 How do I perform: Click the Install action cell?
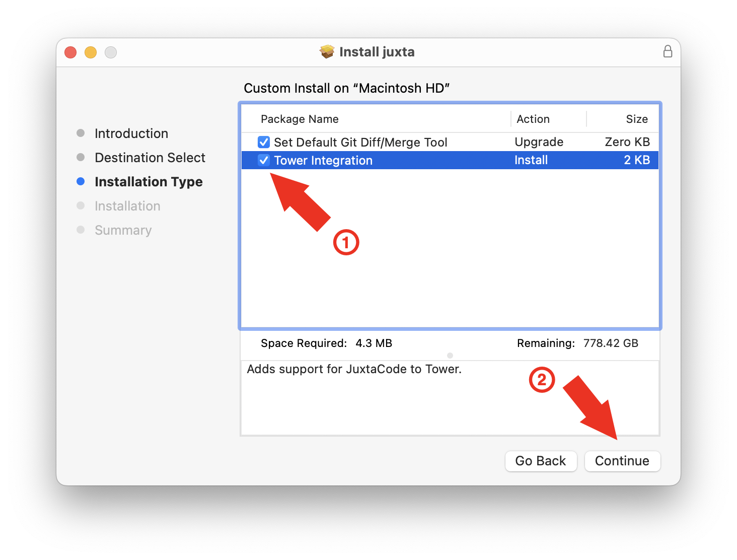(x=531, y=160)
